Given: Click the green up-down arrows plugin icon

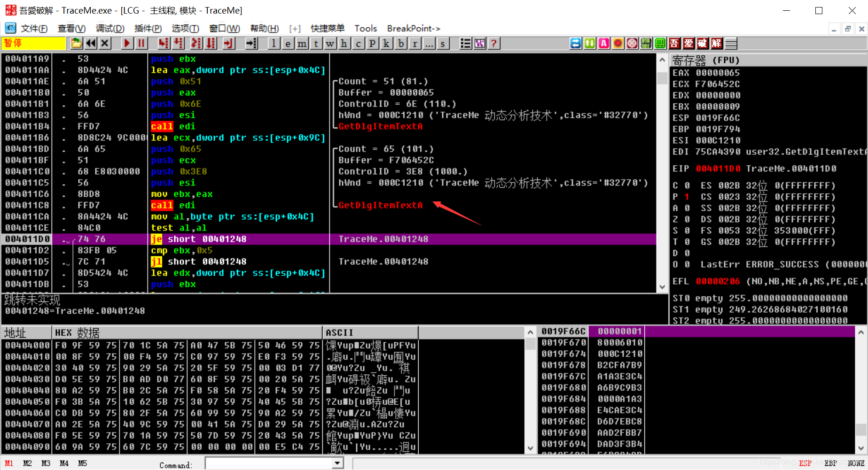Looking at the screenshot, I should (x=590, y=44).
